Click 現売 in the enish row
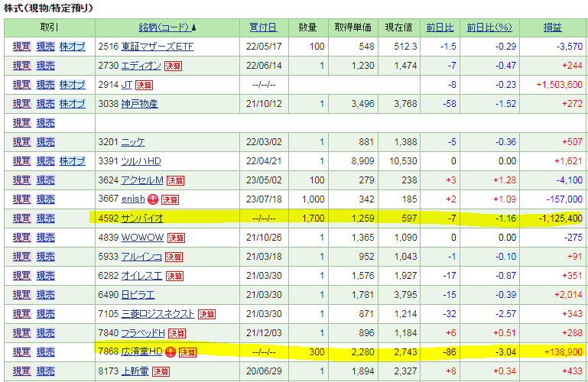Viewport: 588px width, 382px height. coord(45,199)
